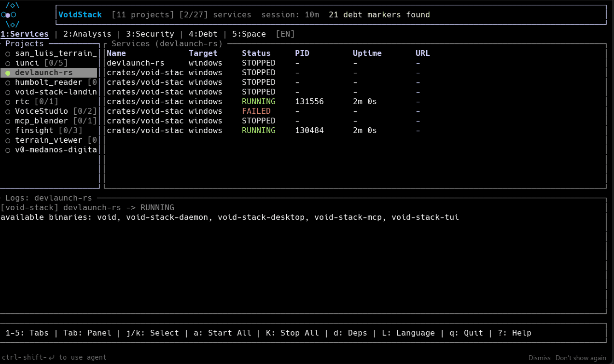Click the [EN] language indicator
614x364 pixels.
coord(285,34)
